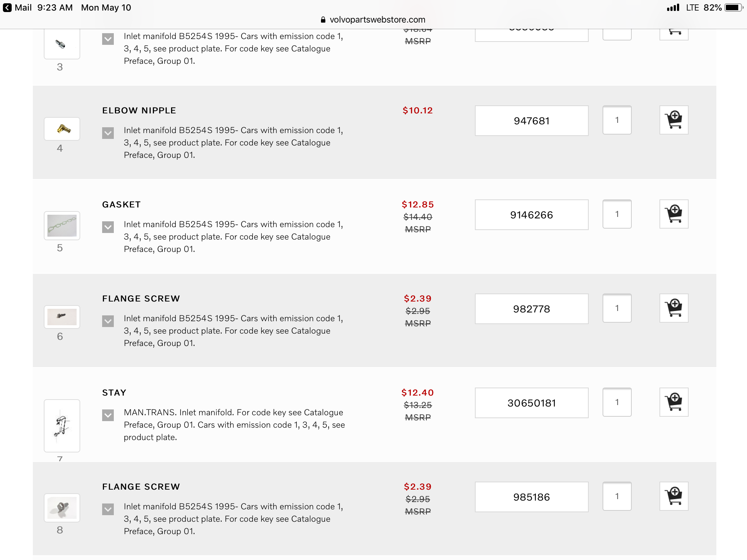Add Stay 30650181 to cart
Image resolution: width=747 pixels, height=560 pixels.
click(x=674, y=402)
